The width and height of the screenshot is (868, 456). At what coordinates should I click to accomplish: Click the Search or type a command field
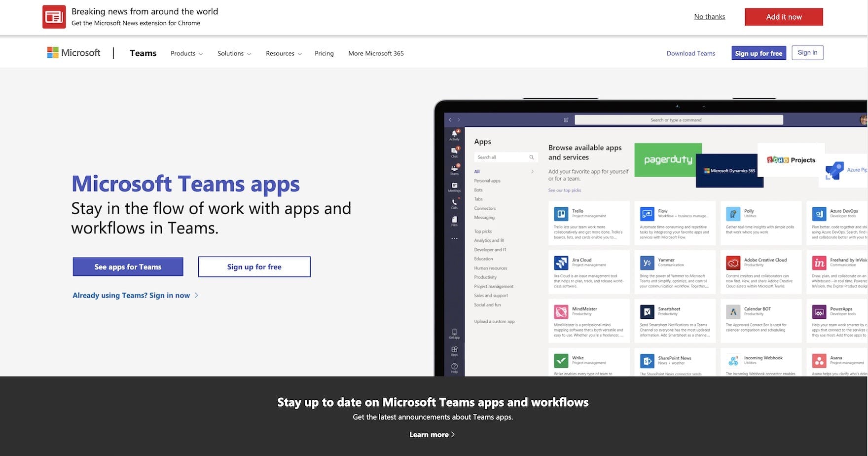tap(678, 120)
